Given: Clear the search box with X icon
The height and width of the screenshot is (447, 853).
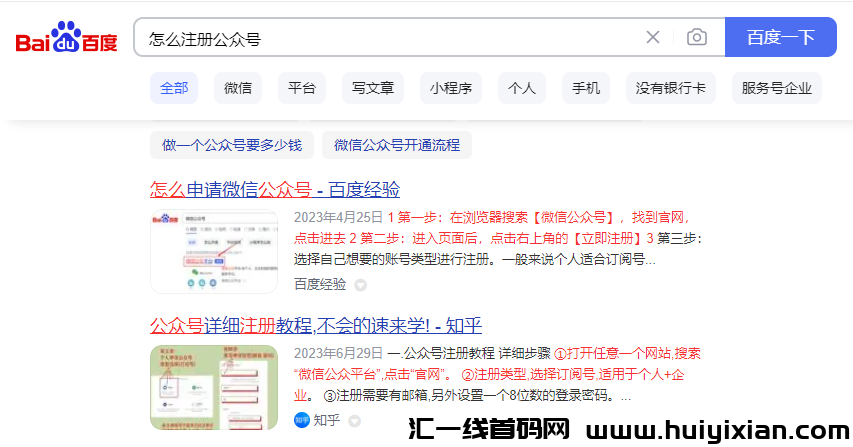Looking at the screenshot, I should [x=653, y=38].
